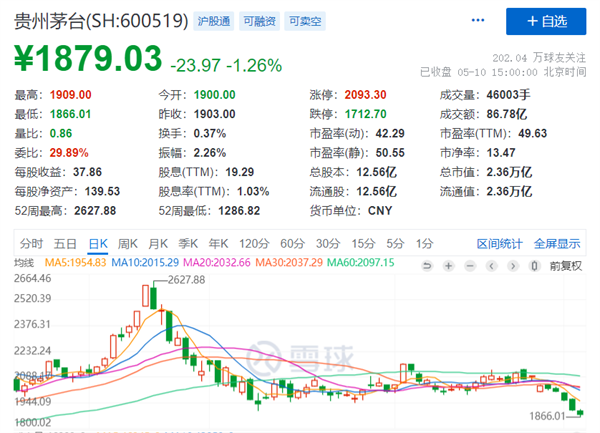Click the 52周最低 value 1286.82

click(239, 211)
